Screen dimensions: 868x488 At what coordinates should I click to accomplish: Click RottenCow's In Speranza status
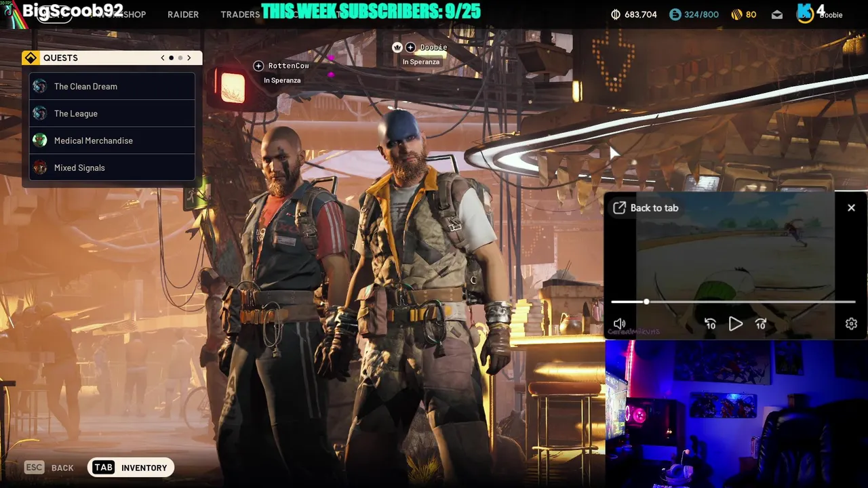coord(282,80)
